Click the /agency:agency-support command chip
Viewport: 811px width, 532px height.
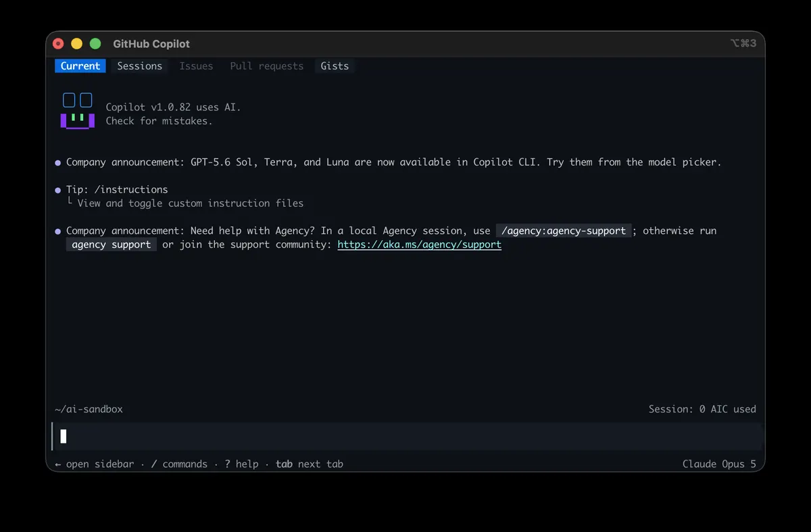coord(564,231)
